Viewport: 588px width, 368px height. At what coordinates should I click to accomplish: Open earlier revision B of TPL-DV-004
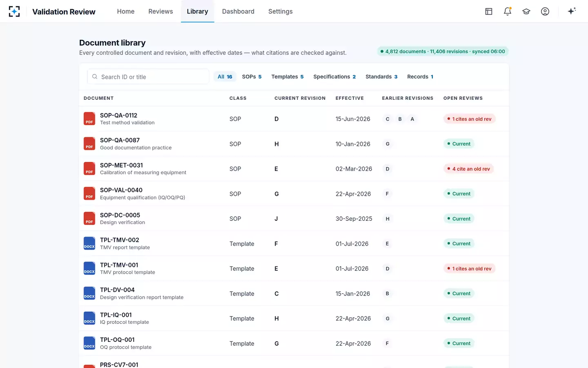(x=388, y=294)
